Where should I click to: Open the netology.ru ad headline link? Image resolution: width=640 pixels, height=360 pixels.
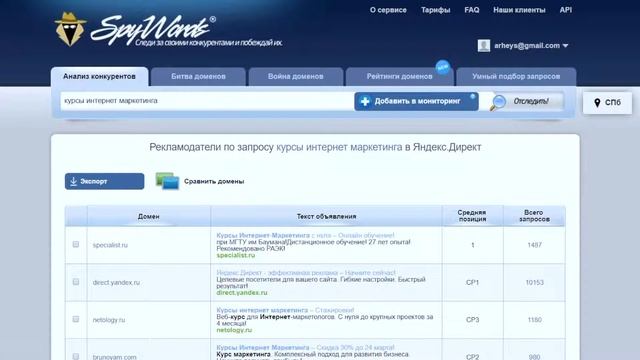click(285, 310)
